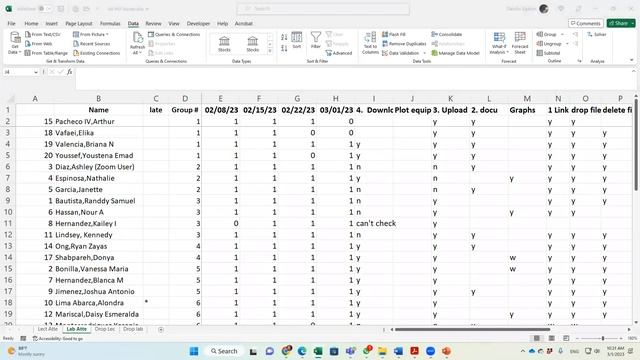Click Data Validation icon
Image resolution: width=640 pixels, height=360 pixels.
[385, 53]
